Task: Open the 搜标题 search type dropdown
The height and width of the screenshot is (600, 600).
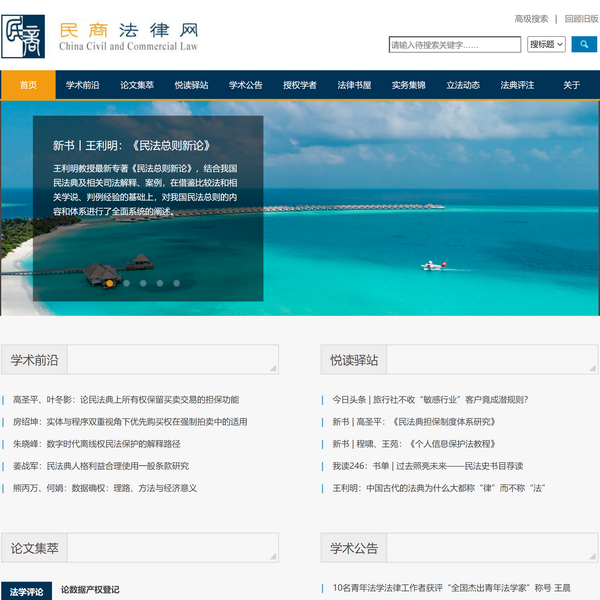Action: pos(546,44)
